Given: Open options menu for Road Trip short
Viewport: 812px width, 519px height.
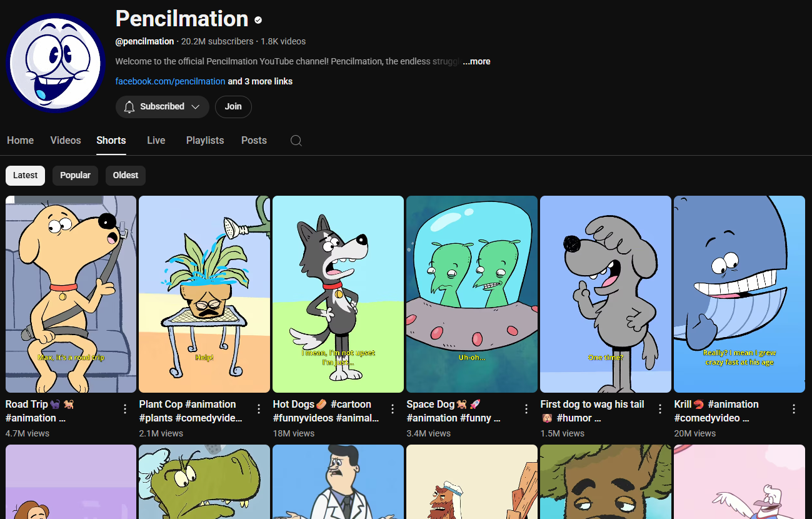Looking at the screenshot, I should coord(125,409).
